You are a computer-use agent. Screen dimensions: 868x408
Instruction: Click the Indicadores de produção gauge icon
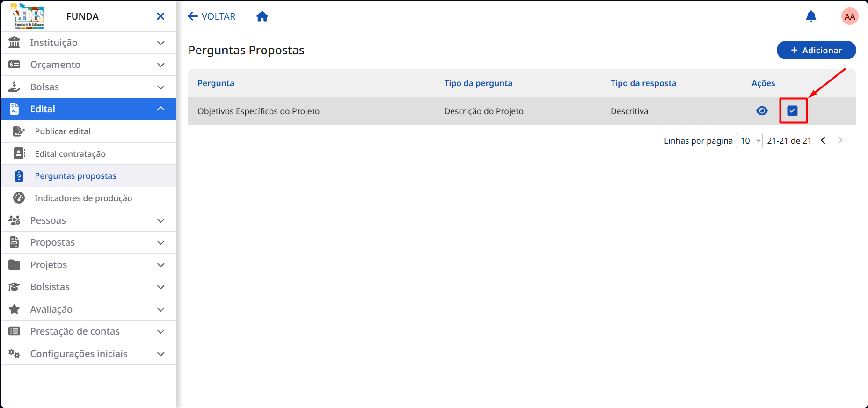coord(19,198)
